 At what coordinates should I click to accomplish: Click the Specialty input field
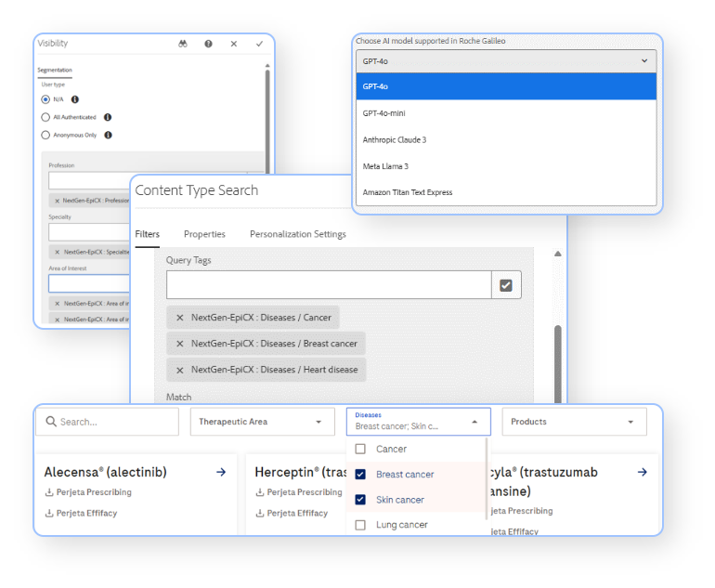pyautogui.click(x=89, y=232)
